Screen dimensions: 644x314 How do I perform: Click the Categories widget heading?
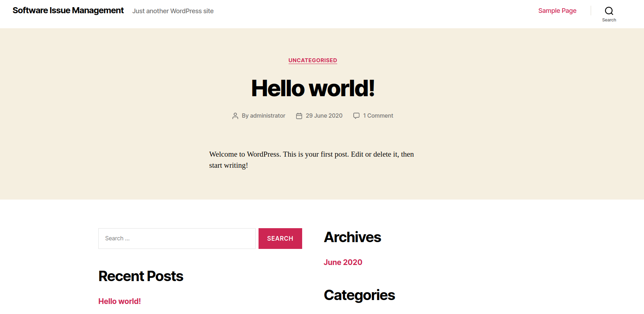(x=359, y=295)
